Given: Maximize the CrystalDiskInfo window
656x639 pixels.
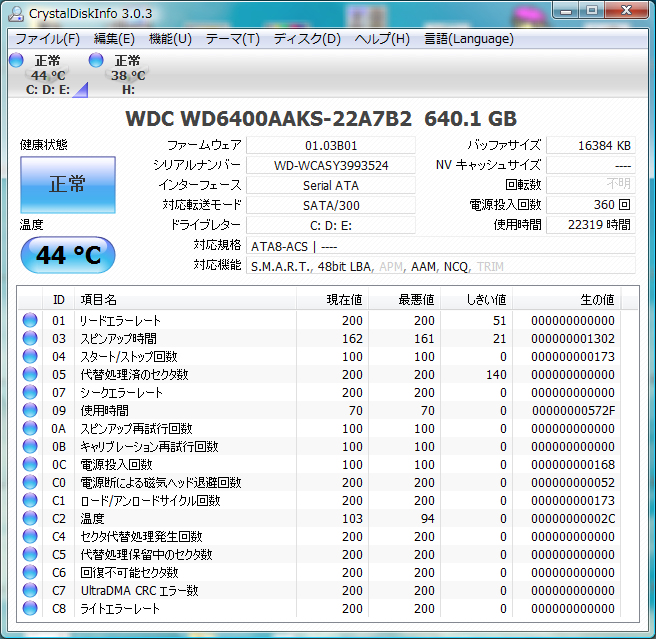Looking at the screenshot, I should coord(592,10).
